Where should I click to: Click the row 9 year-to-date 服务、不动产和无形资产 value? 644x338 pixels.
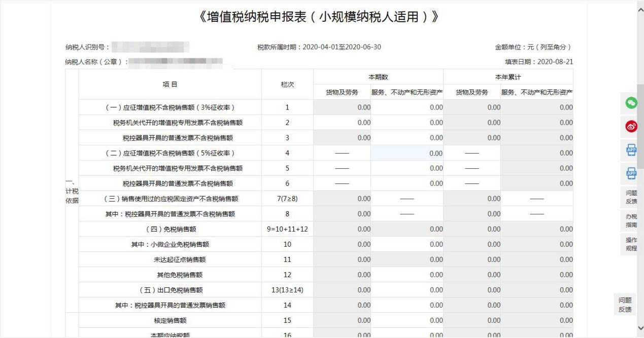[x=566, y=229]
